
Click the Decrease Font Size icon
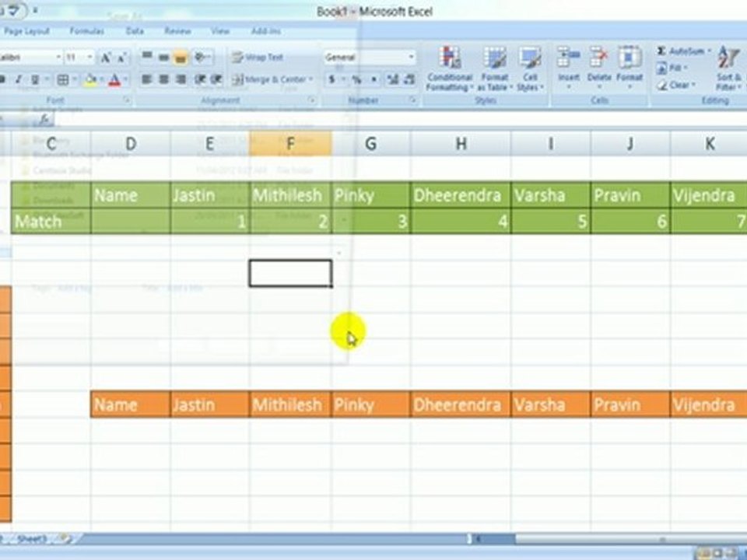[x=122, y=58]
